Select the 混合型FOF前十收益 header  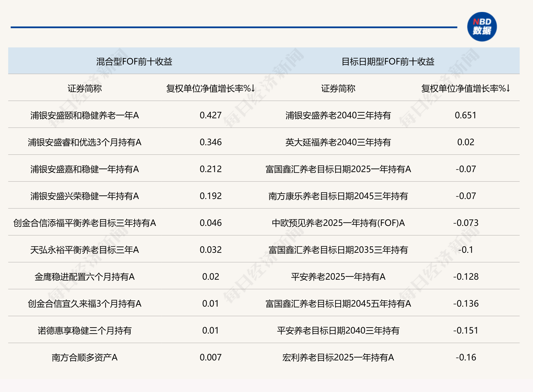point(134,61)
